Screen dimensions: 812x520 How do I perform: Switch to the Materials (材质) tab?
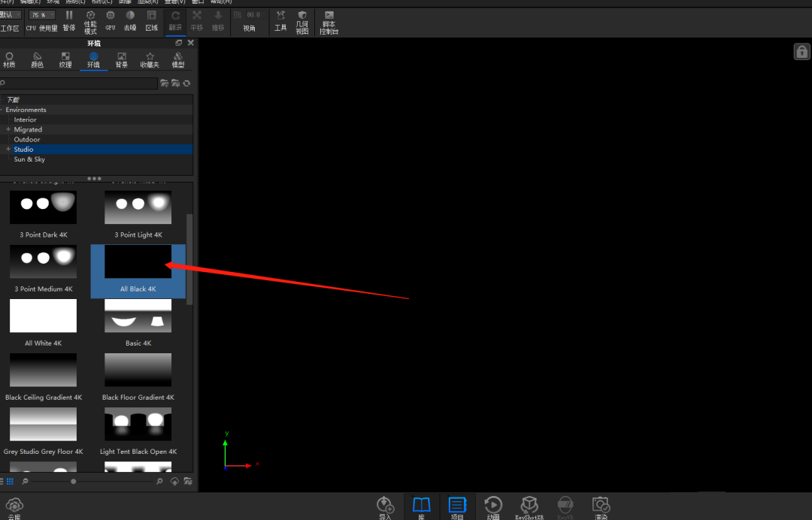click(9, 59)
